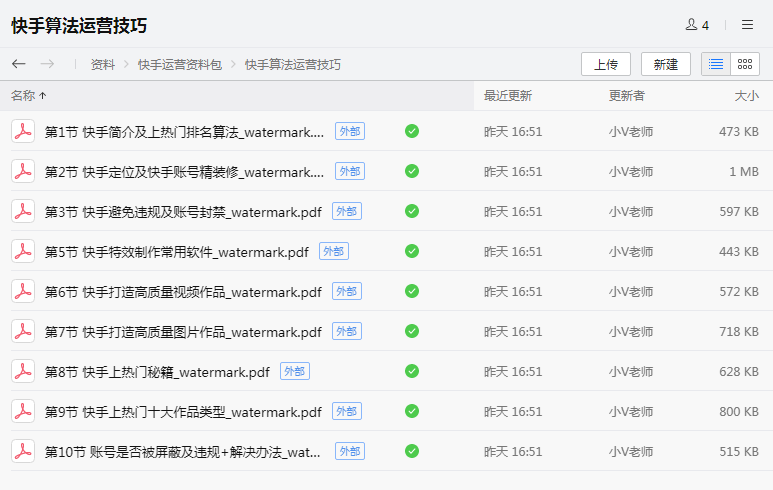Click 外部 tag on 第3节 row
The width and height of the screenshot is (773, 490).
click(347, 211)
